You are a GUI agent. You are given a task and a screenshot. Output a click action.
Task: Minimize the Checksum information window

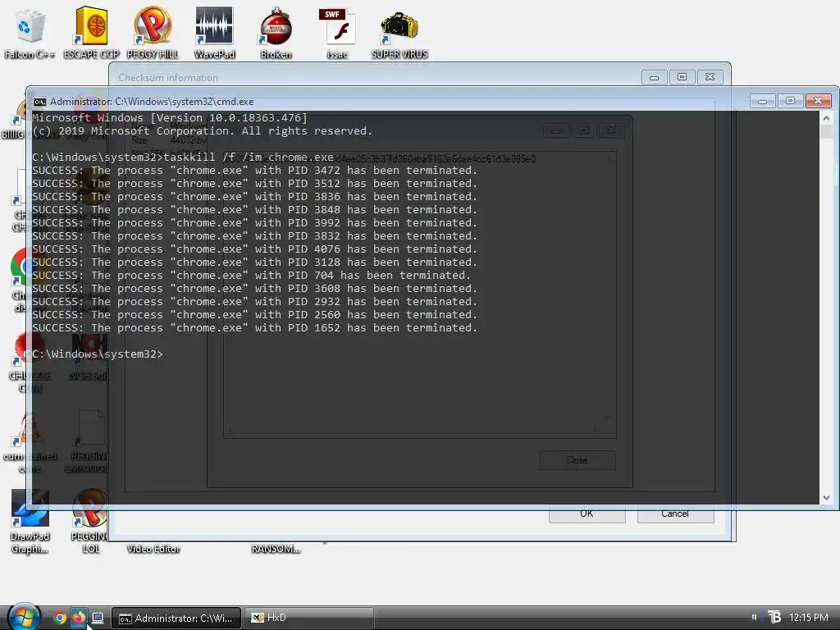[x=654, y=77]
